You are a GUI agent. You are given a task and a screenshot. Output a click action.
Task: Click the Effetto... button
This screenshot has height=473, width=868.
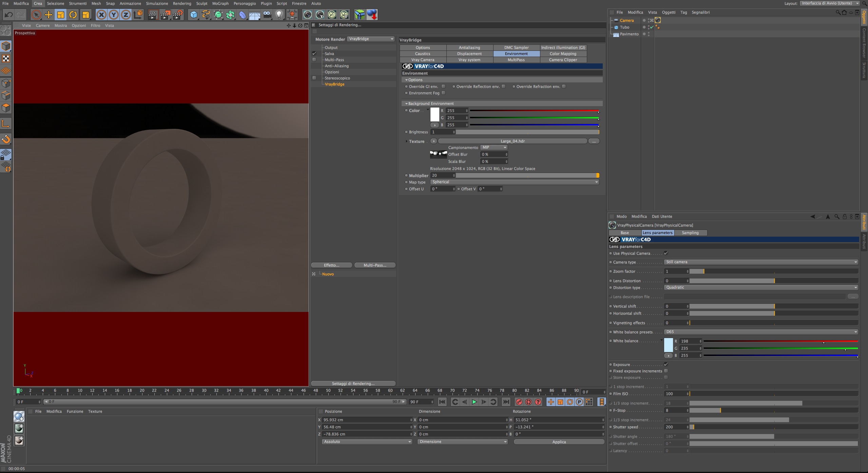(x=331, y=265)
